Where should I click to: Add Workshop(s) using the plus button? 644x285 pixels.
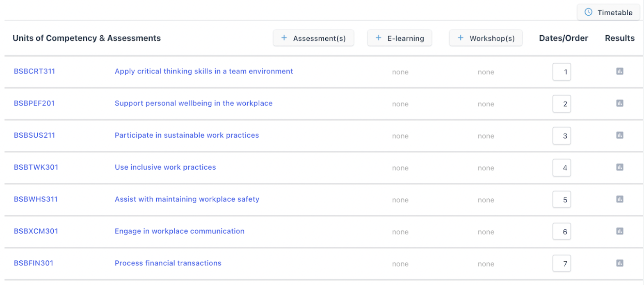[x=486, y=38]
